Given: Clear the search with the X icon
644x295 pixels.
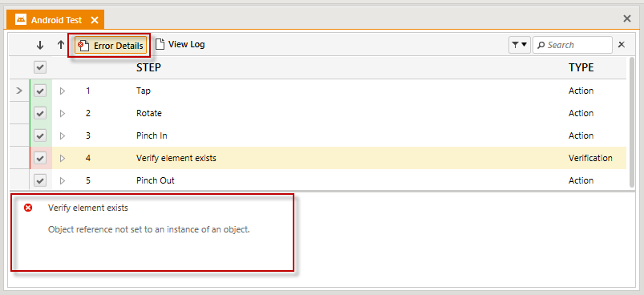Looking at the screenshot, I should [x=622, y=45].
